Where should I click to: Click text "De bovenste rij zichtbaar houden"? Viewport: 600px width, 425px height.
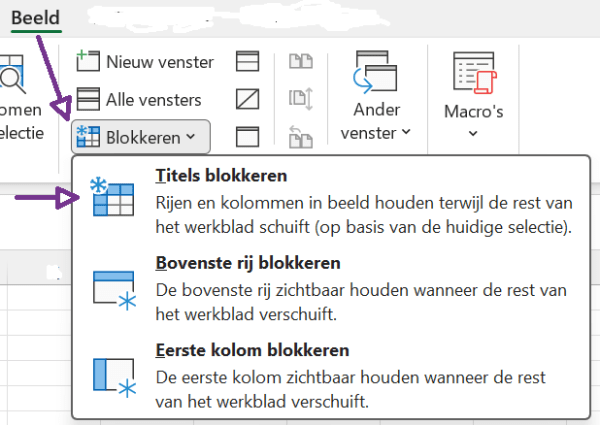pos(361,302)
